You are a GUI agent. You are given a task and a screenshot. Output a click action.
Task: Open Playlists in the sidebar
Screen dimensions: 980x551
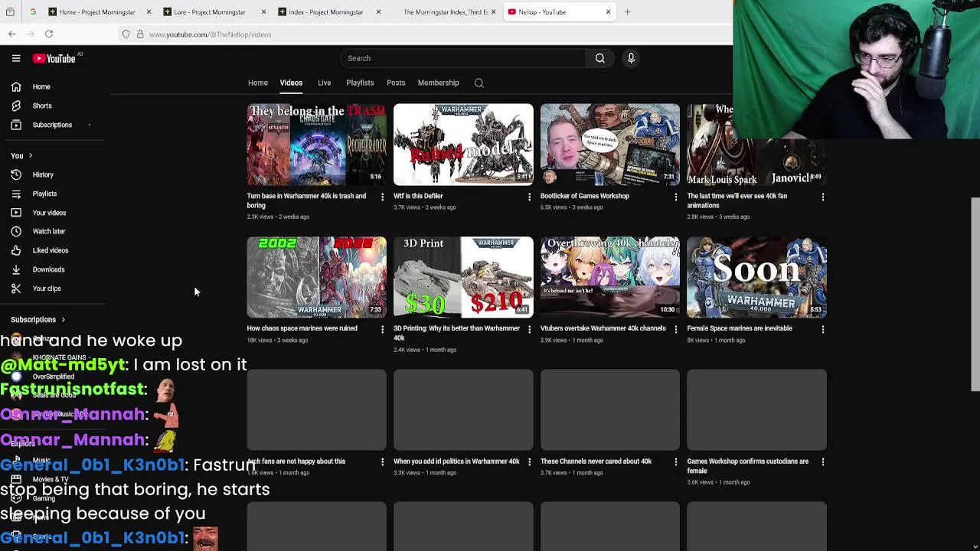44,194
